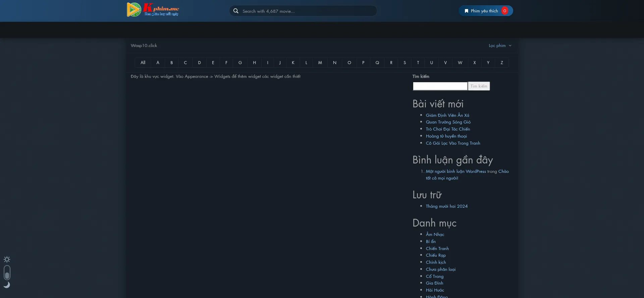Open the Chiếu Rạp category
Image resolution: width=644 pixels, height=298 pixels.
(x=436, y=255)
